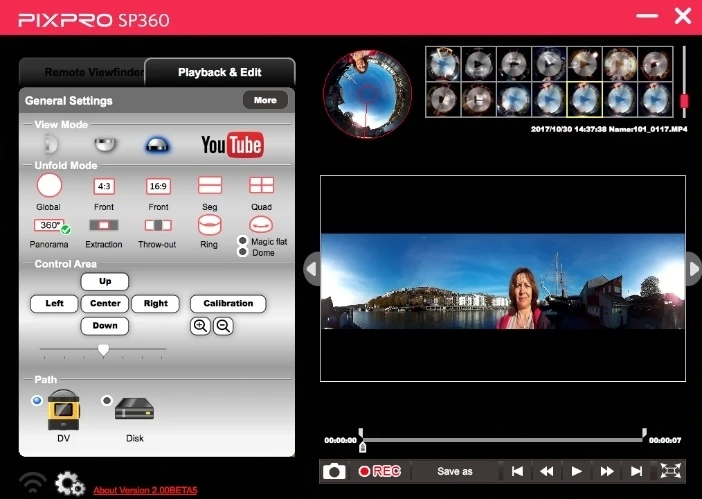The height and width of the screenshot is (499, 702).
Task: Skip to the previous clip
Action: [517, 471]
